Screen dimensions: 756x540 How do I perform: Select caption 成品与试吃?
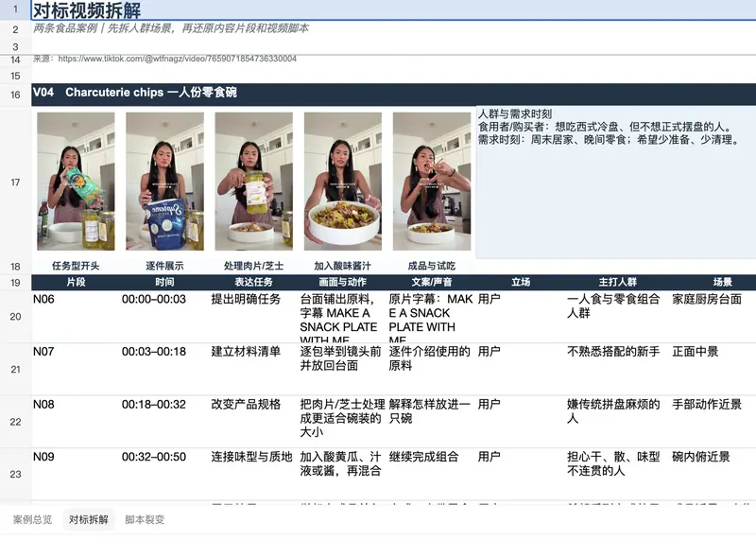[x=432, y=266]
